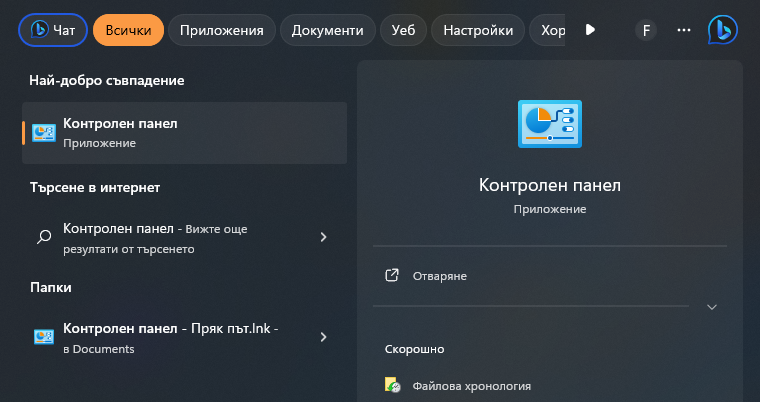Click the Търсене в интернет heading
Image resolution: width=760 pixels, height=402 pixels.
coord(95,187)
